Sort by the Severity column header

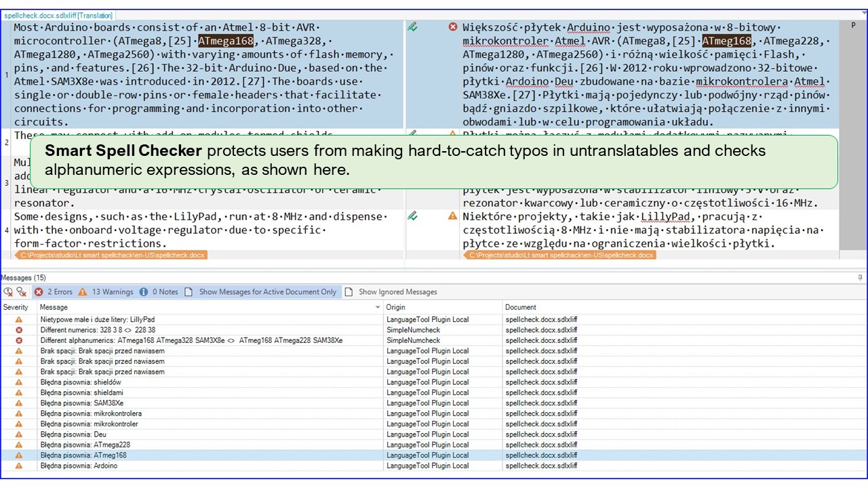(16, 308)
